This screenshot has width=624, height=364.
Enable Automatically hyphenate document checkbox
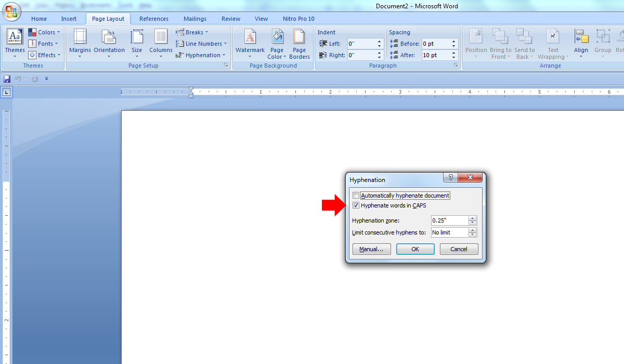(356, 196)
